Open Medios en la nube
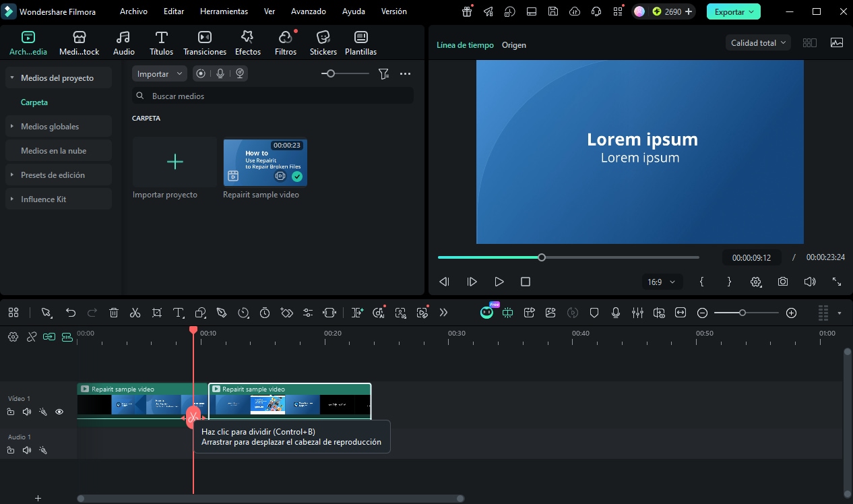Image resolution: width=853 pixels, height=504 pixels. 59,151
